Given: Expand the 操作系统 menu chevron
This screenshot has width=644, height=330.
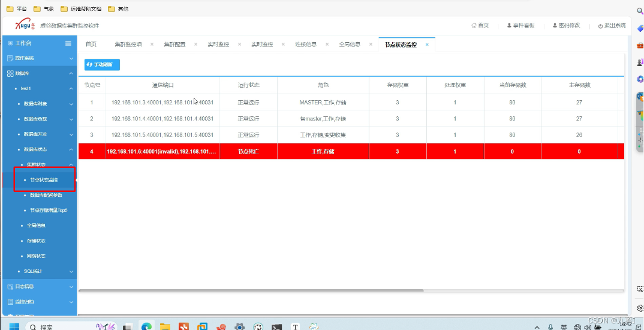Looking at the screenshot, I should pyautogui.click(x=71, y=58).
